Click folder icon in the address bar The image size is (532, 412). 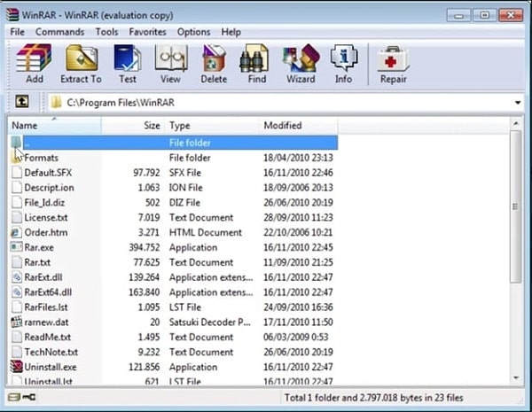tap(57, 102)
